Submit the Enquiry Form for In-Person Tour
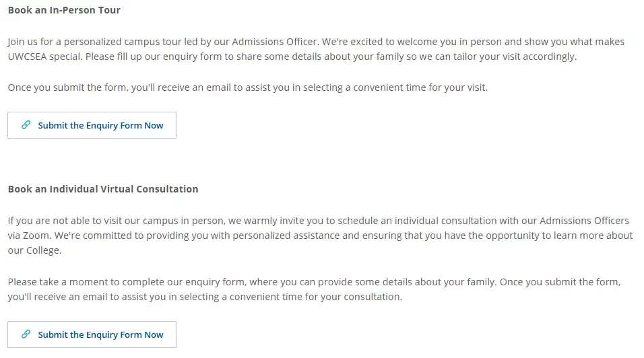This screenshot has width=644, height=358. pyautogui.click(x=92, y=125)
